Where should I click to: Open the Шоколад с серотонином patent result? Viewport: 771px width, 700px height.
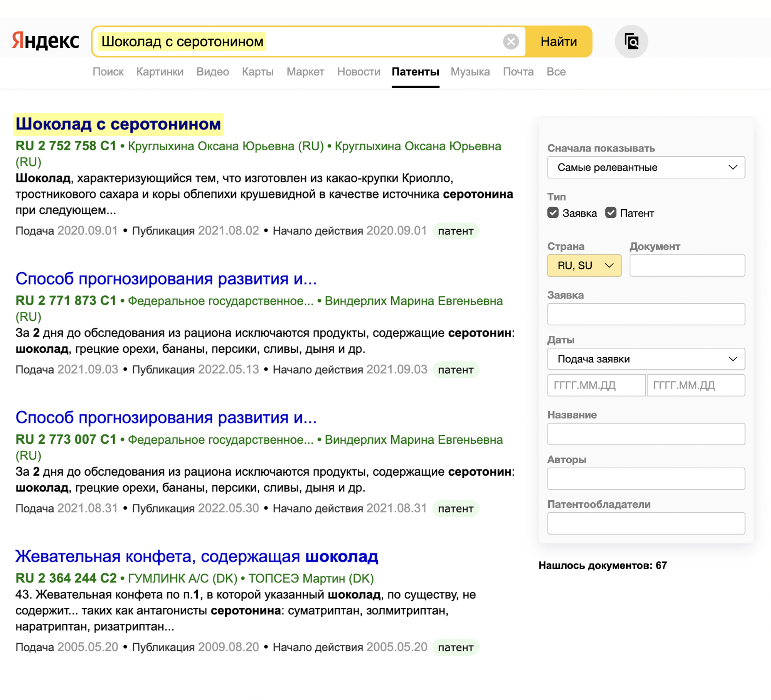tap(118, 124)
